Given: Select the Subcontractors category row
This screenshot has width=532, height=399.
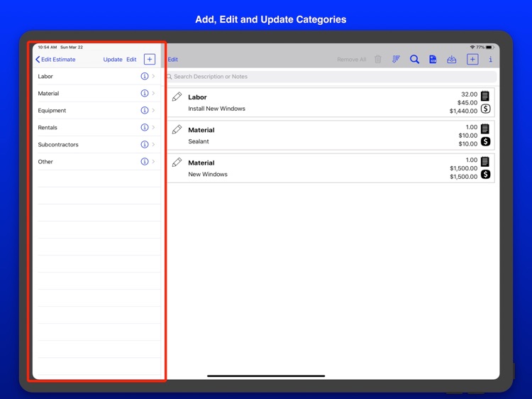Looking at the screenshot, I should [x=97, y=144].
